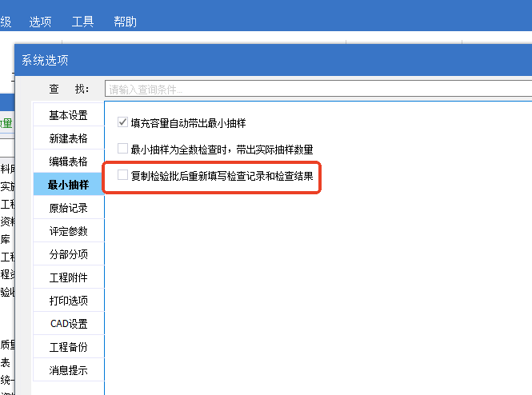Show the 消息提示 options
The width and height of the screenshot is (532, 395).
(68, 370)
